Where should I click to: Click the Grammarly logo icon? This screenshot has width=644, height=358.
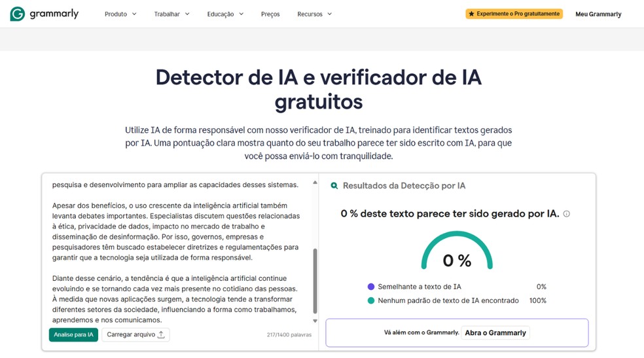point(17,14)
